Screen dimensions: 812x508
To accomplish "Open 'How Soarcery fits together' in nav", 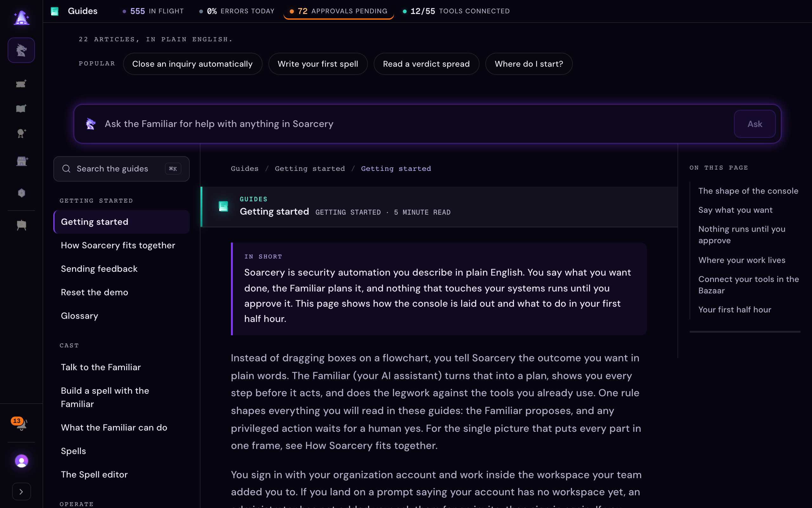I will [121, 245].
